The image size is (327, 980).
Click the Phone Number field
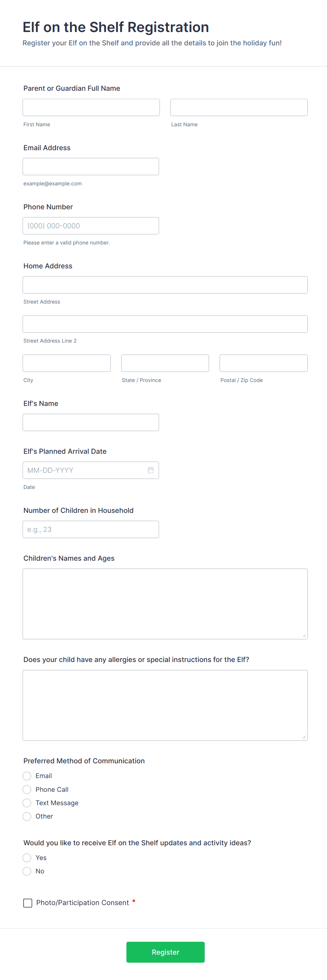90,225
